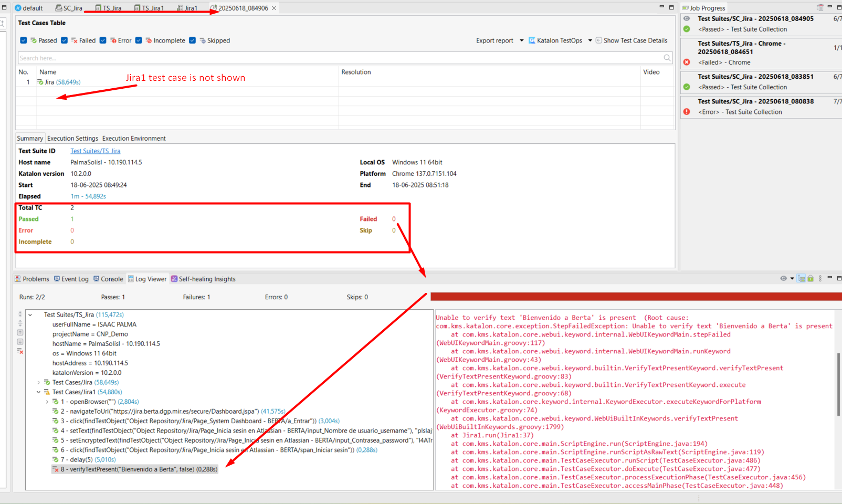Toggle the Log Viewer eye visibility icon
Image resolution: width=842 pixels, height=504 pixels.
click(783, 278)
